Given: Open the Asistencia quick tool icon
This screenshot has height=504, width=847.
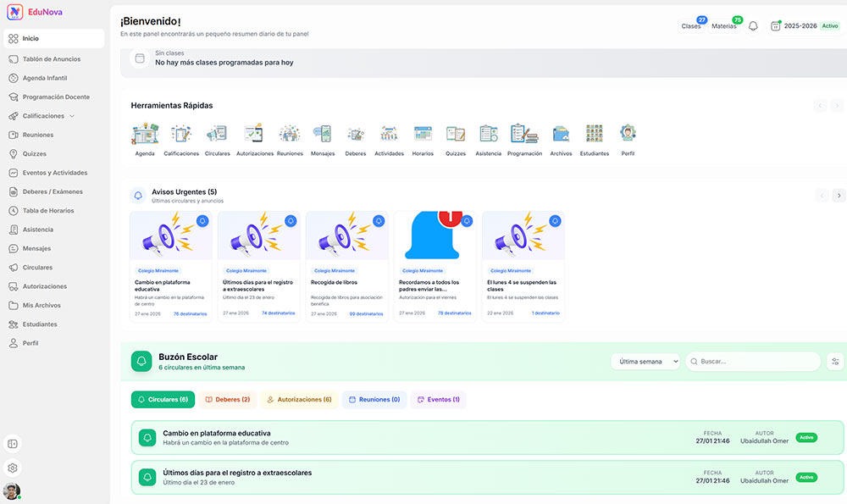Looking at the screenshot, I should tap(488, 135).
